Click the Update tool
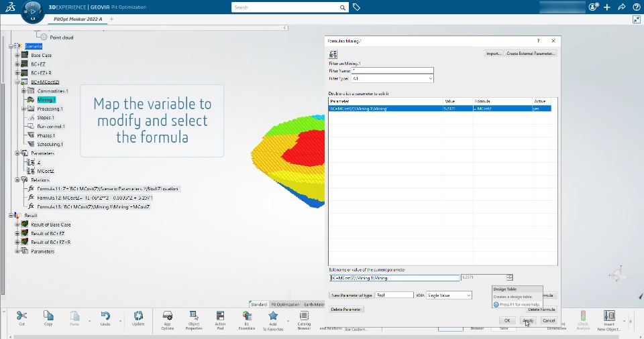Image resolution: width=644 pixels, height=339 pixels. pyautogui.click(x=138, y=318)
